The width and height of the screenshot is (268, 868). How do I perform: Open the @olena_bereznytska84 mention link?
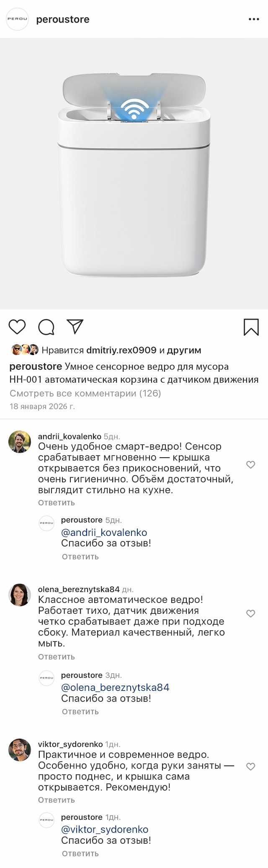[115, 687]
